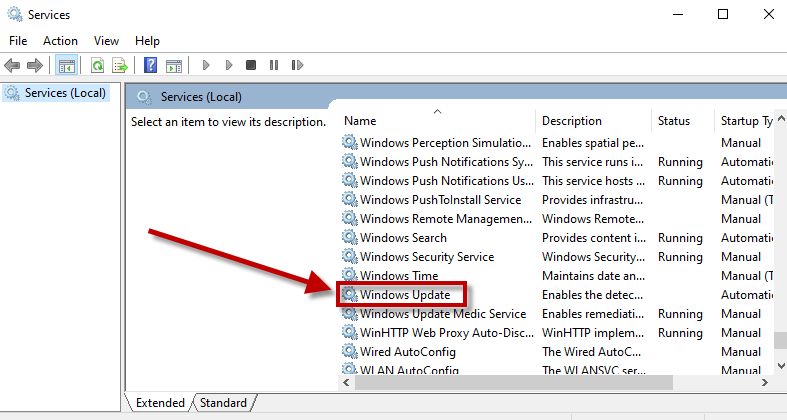Viewport: 787px width, 420px height.
Task: Click the Pause Service icon
Action: 274,65
